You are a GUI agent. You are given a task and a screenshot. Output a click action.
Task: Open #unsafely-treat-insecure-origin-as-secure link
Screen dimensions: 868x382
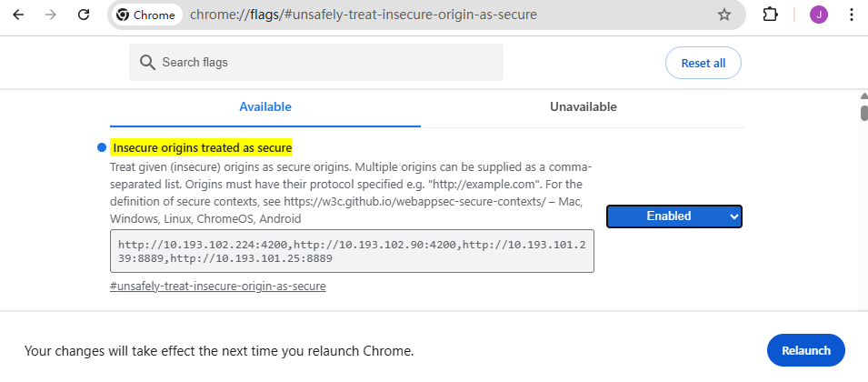pyautogui.click(x=217, y=286)
